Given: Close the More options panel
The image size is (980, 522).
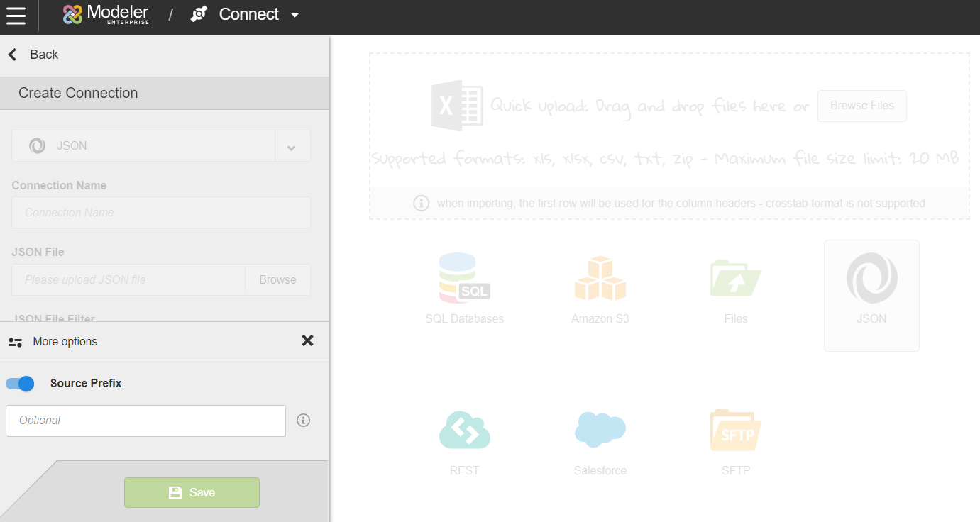Looking at the screenshot, I should 307,341.
